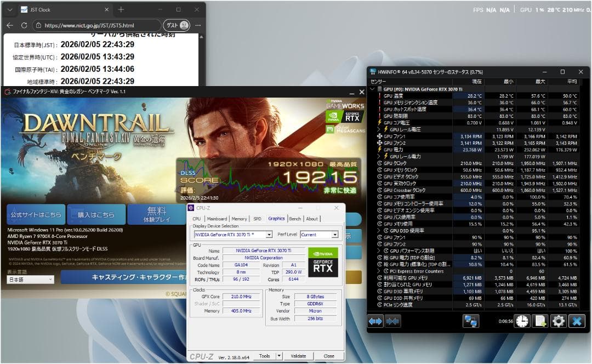Open the Display Device Selection dropdown

[268, 234]
